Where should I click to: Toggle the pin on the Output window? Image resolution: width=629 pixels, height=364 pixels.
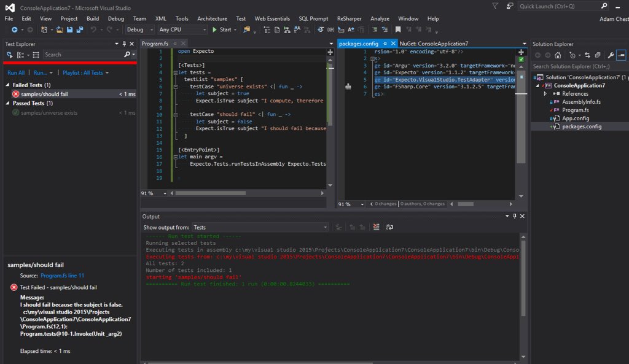click(515, 216)
